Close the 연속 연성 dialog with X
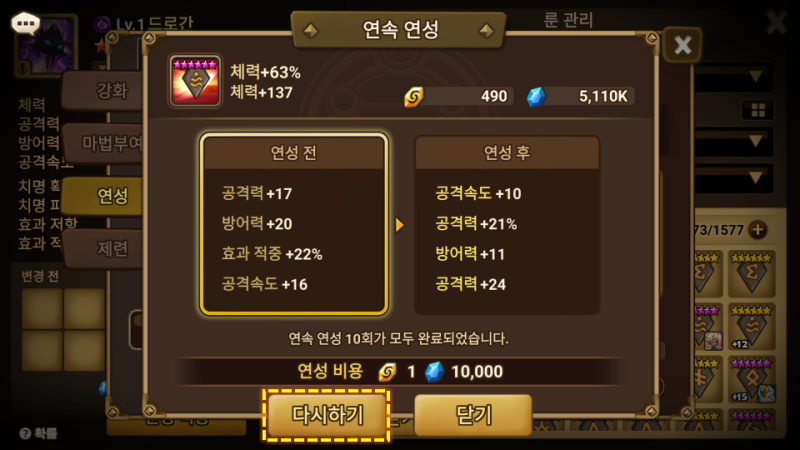800x450 pixels. click(682, 45)
